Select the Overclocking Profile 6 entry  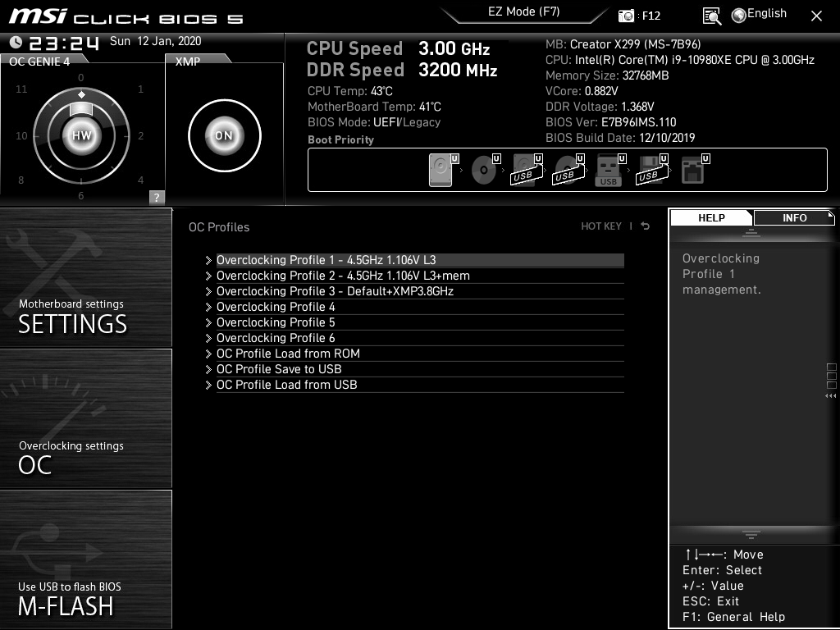point(420,337)
